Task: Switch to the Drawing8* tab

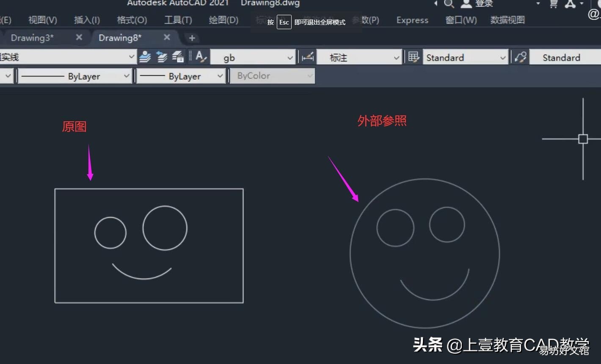Action: click(x=120, y=38)
